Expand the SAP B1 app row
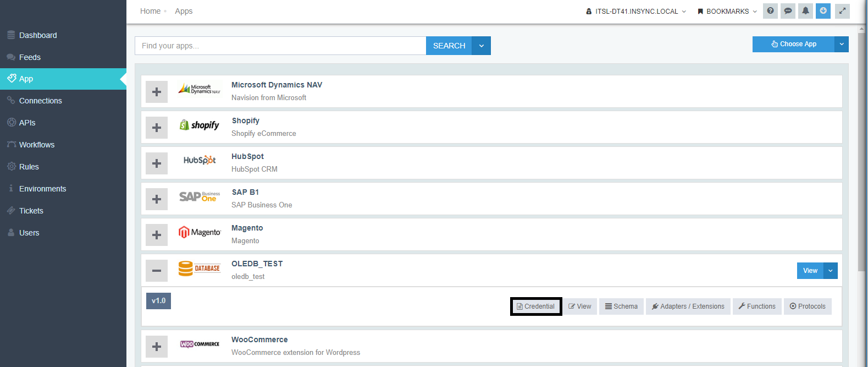Screen dimensions: 868x367 pyautogui.click(x=157, y=199)
